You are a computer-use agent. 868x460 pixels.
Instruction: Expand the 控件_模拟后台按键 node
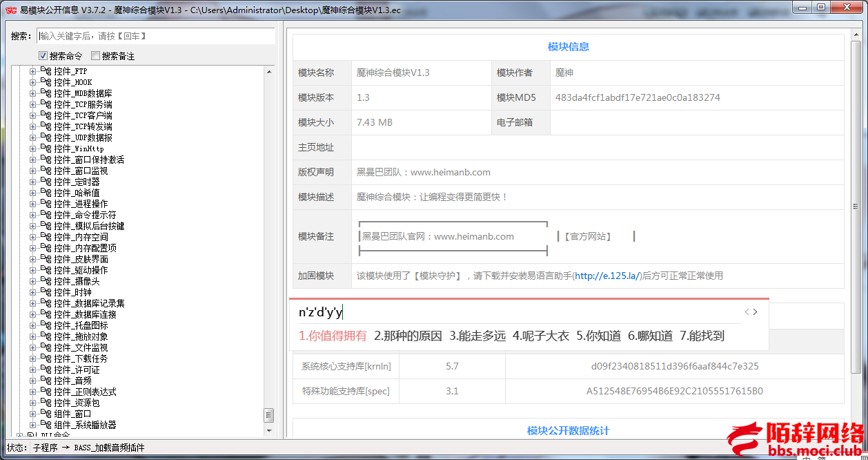click(x=32, y=226)
